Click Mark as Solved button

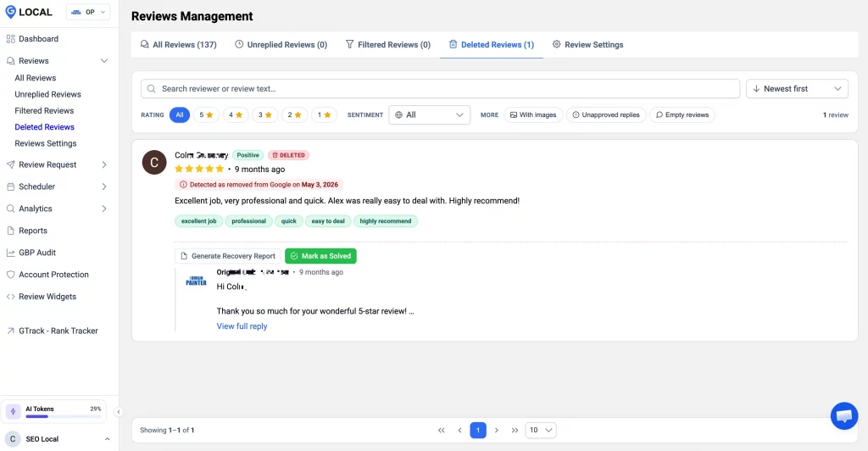click(320, 256)
